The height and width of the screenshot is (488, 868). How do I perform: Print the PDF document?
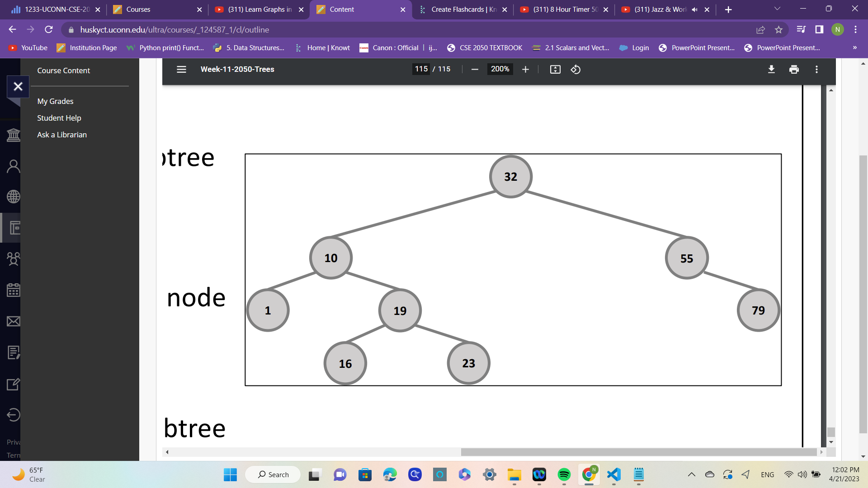coord(794,69)
